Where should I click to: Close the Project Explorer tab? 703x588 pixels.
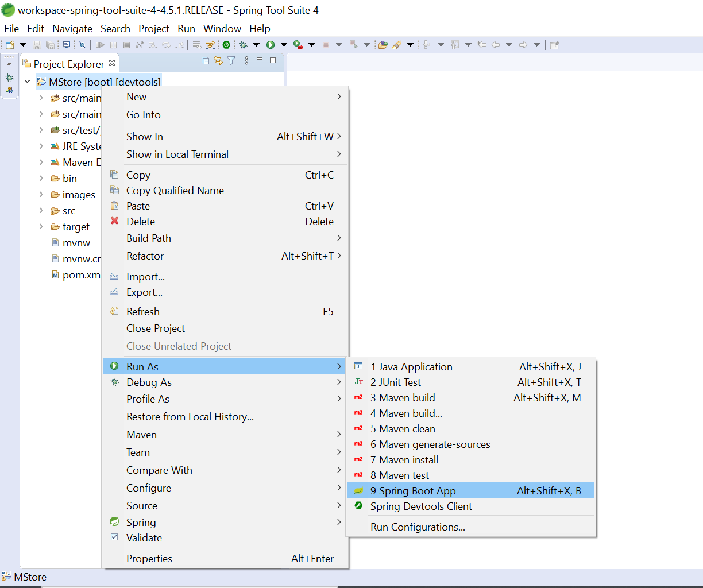pyautogui.click(x=112, y=63)
